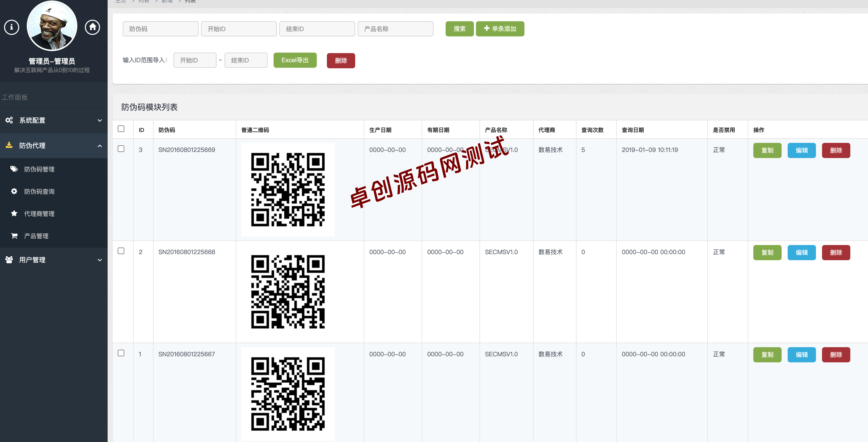Click the top 开始ID search field
Viewport: 868px width, 442px height.
coord(239,29)
